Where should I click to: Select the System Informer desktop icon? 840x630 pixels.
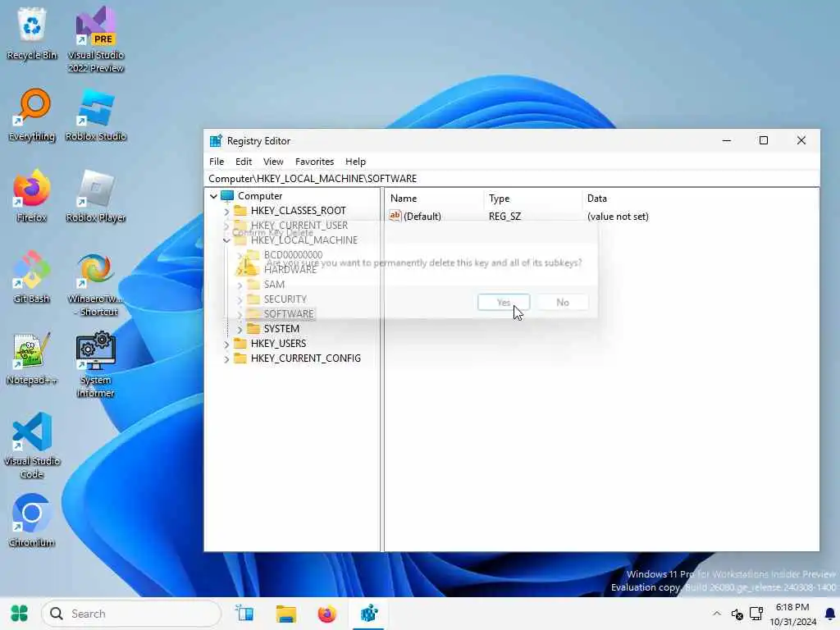point(96,364)
